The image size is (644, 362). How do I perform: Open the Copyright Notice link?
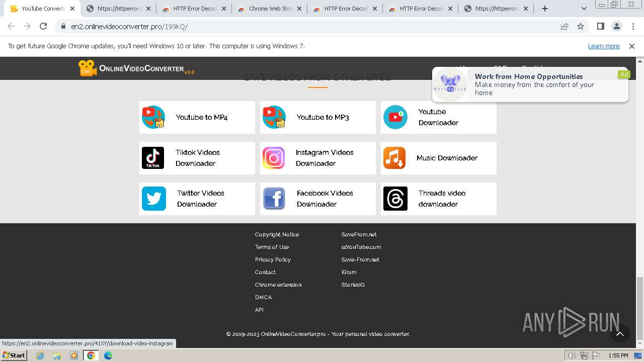[x=277, y=234]
